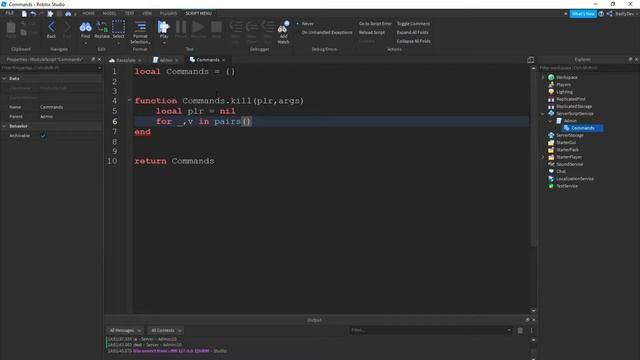The height and width of the screenshot is (360, 640).
Task: Click the Stop test button
Action: [216, 27]
